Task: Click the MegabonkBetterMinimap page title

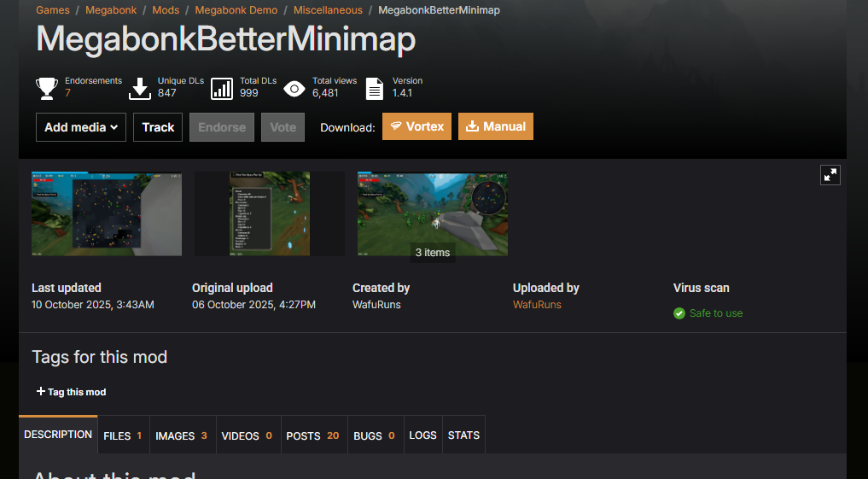Action: [x=226, y=40]
